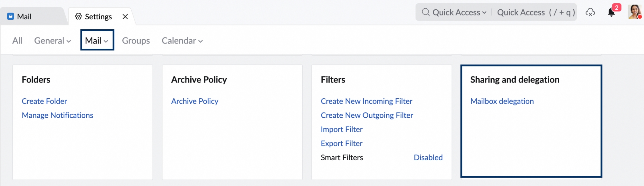Image resolution: width=644 pixels, height=186 pixels.
Task: Open the Create Folder link
Action: pyautogui.click(x=44, y=101)
